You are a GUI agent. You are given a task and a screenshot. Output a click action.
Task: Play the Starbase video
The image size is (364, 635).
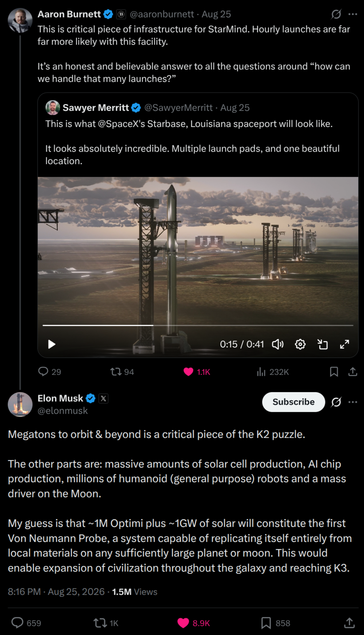(52, 344)
